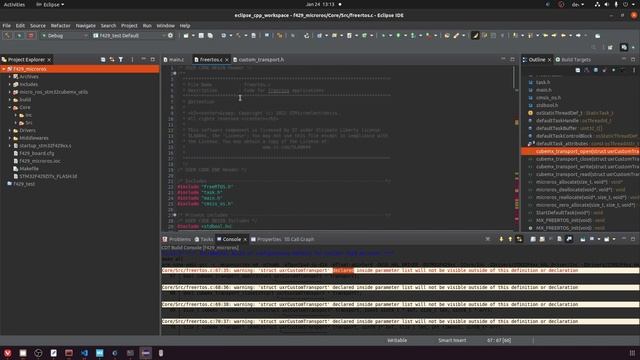Switch to the Tasks tab
The height and width of the screenshot is (360, 640).
(204, 239)
